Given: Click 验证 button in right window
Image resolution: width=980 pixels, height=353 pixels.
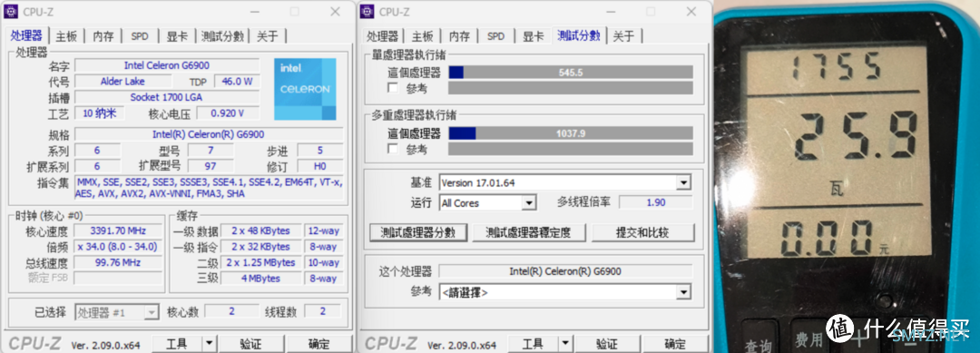Looking at the screenshot, I should pyautogui.click(x=607, y=344).
